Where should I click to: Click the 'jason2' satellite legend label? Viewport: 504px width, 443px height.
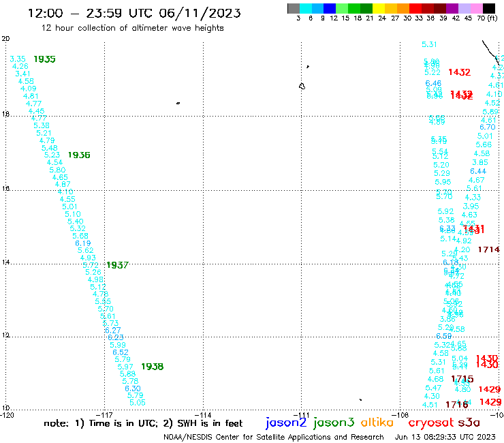pos(286,423)
